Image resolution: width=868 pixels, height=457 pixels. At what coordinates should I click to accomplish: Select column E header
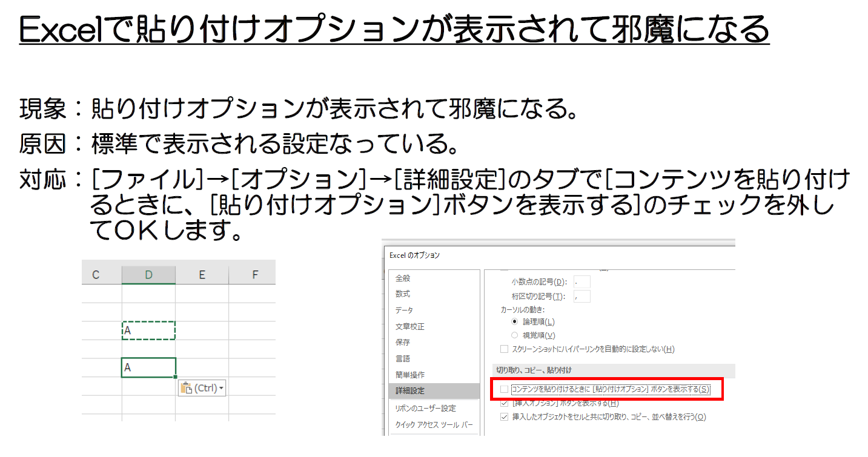pyautogui.click(x=202, y=275)
